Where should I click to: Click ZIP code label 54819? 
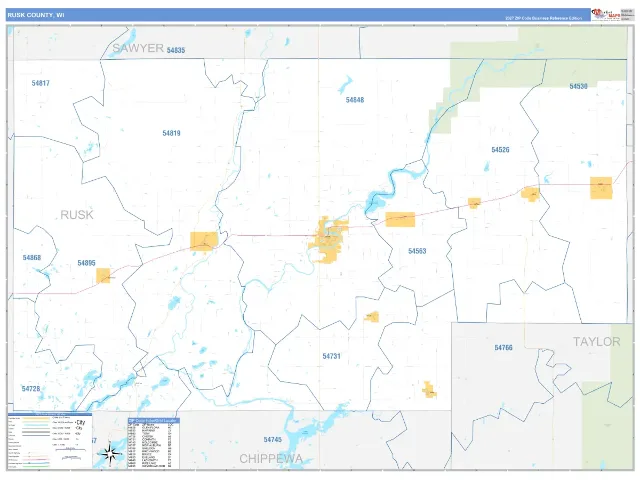(171, 133)
